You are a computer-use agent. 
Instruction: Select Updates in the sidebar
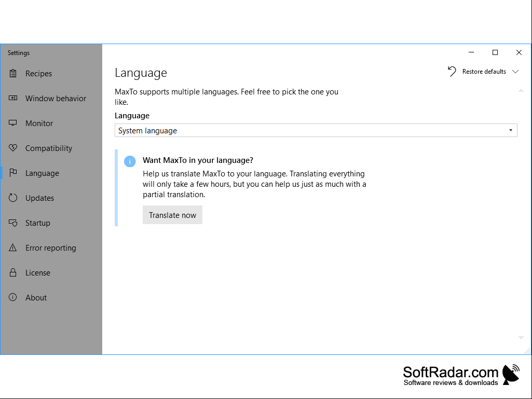(51, 198)
